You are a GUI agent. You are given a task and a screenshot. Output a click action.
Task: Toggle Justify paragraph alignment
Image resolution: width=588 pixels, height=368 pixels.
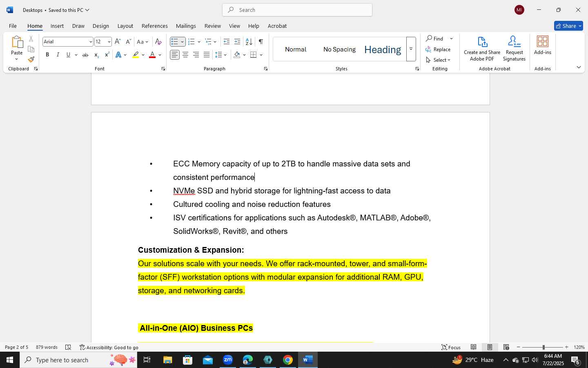pyautogui.click(x=207, y=55)
